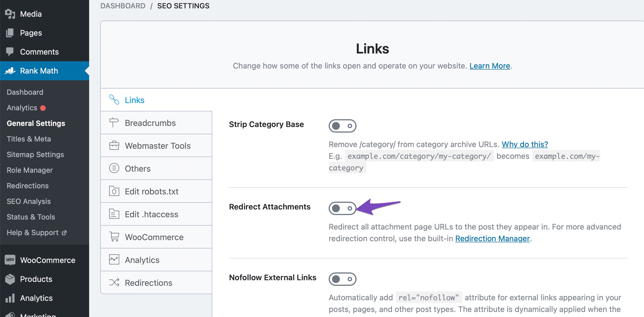Click the 'Why do this?' link

click(525, 144)
